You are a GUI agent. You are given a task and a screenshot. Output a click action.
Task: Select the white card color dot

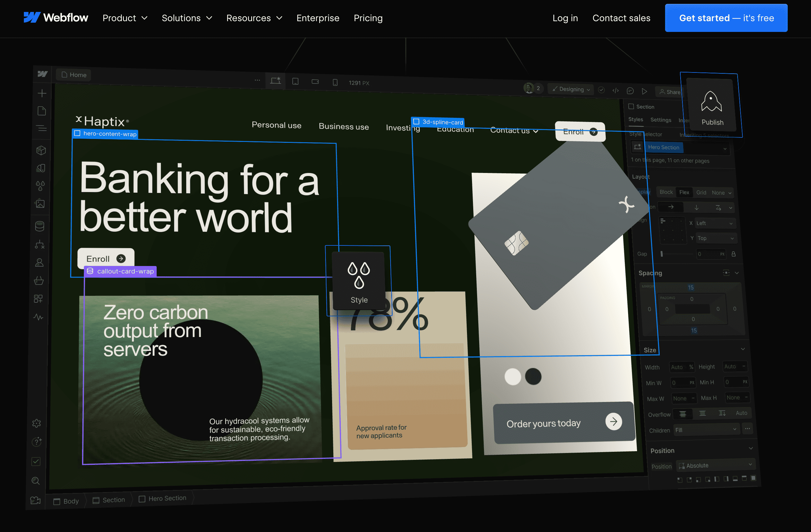coord(513,377)
